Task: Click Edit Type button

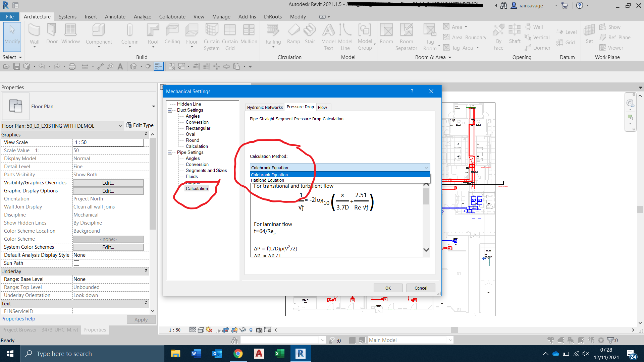Action: pyautogui.click(x=140, y=125)
